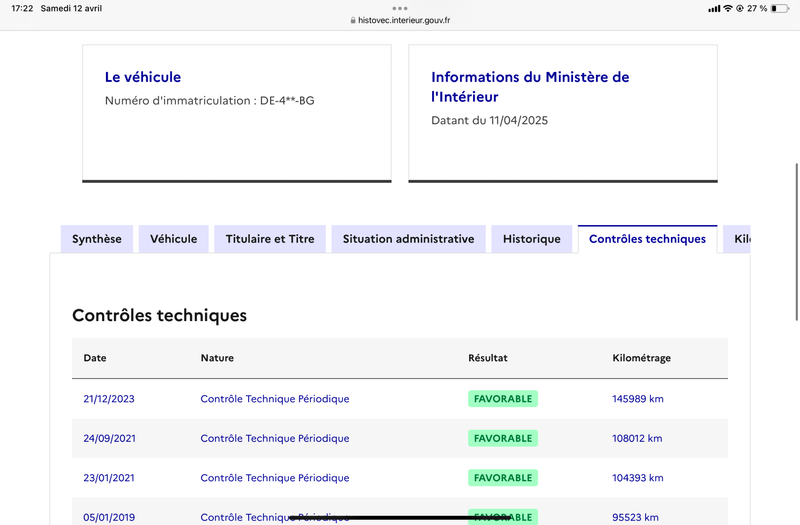Click the date 05/01/2019
Viewport: 800px width, 525px height.
tap(109, 517)
